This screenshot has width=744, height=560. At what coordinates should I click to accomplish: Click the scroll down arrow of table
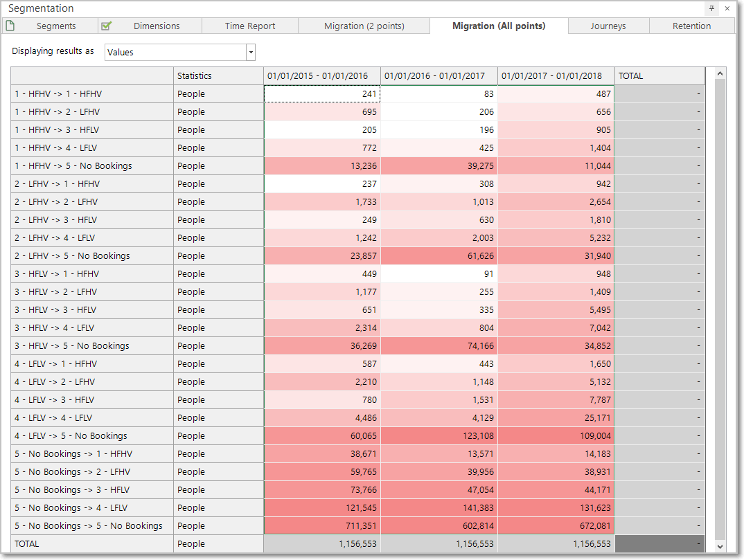pos(720,547)
